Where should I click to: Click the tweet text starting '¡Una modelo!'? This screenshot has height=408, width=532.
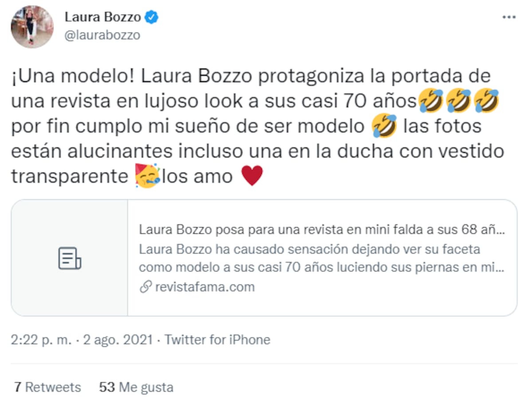258,126
